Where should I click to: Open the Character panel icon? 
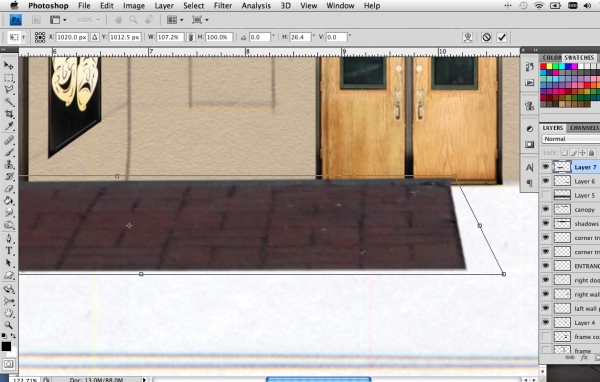tap(529, 167)
